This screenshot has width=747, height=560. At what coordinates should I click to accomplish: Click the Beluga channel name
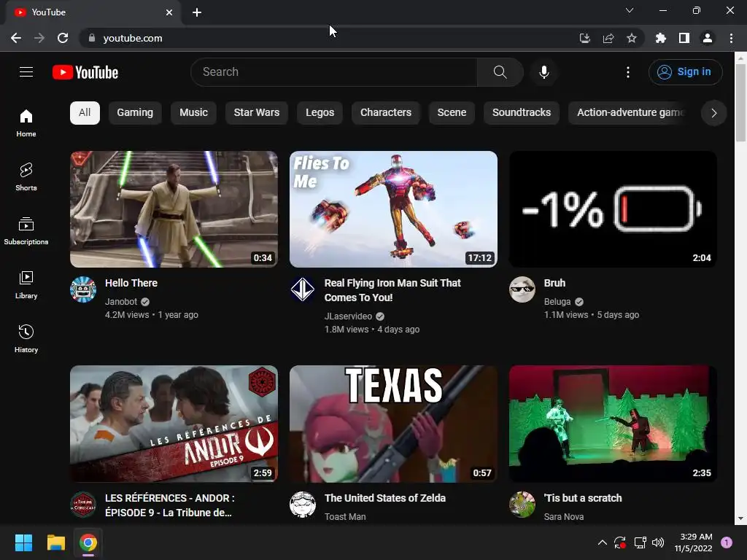557,301
